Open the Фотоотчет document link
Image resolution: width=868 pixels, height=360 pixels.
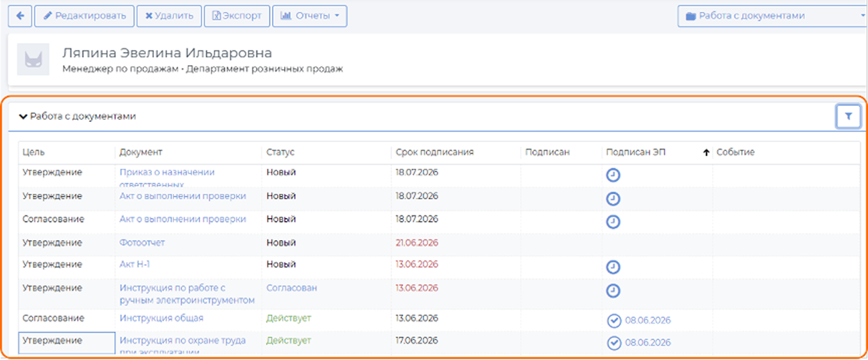coord(142,243)
